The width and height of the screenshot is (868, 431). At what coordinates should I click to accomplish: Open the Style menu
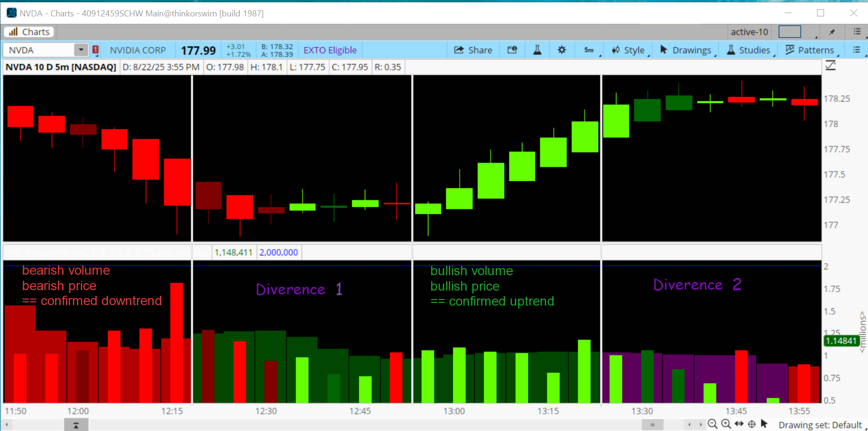[x=630, y=50]
